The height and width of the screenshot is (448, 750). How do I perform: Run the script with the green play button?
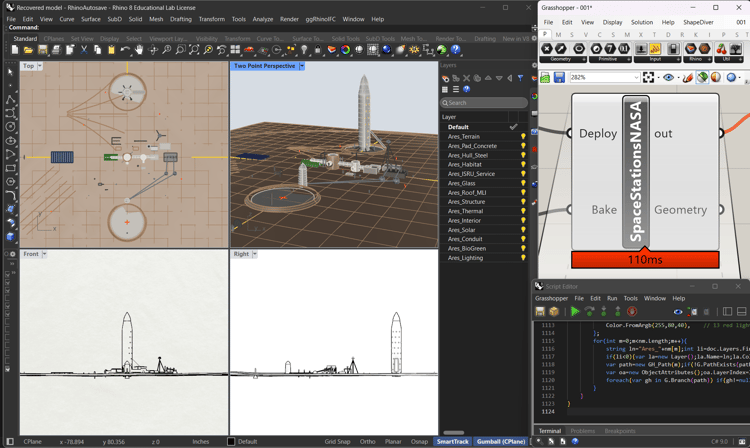click(x=575, y=312)
